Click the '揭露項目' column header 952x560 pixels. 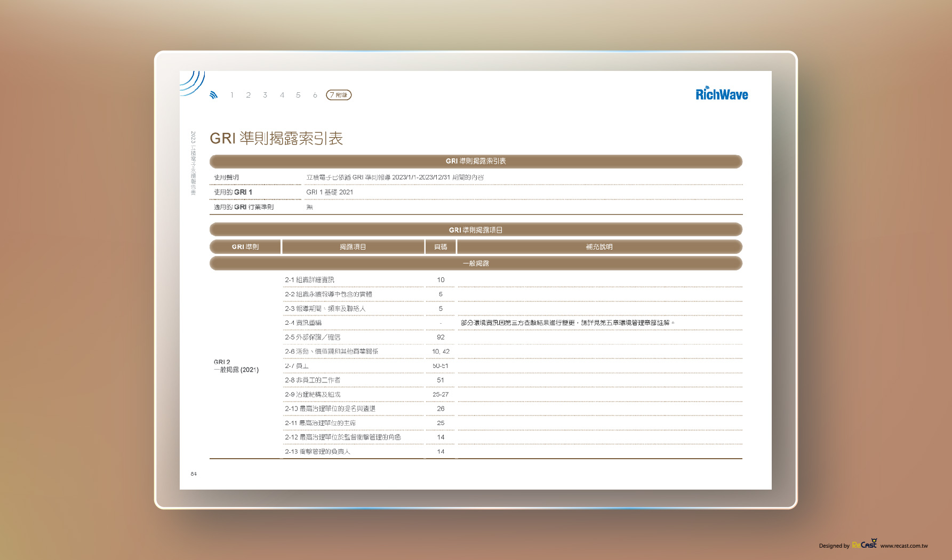click(353, 247)
